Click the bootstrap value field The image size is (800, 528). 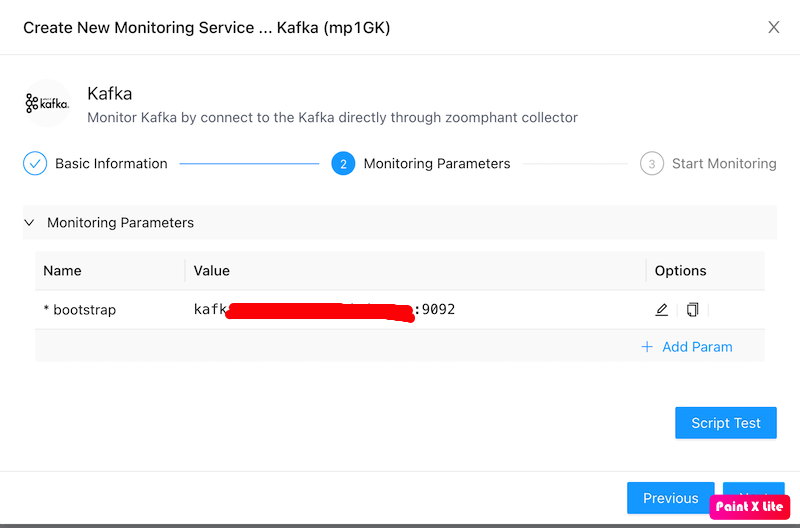coord(324,310)
